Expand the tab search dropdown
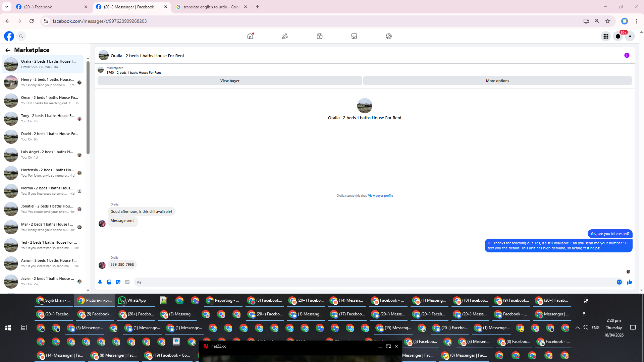The image size is (644, 362). [x=7, y=7]
